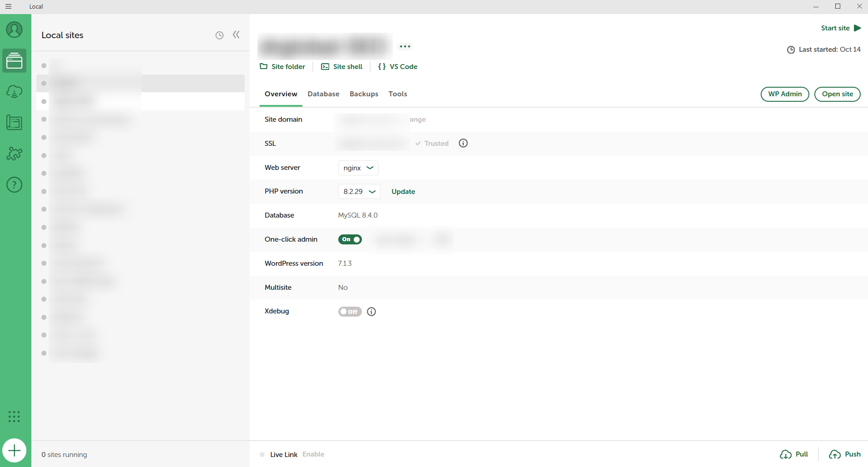Click the Open site button
The image size is (868, 467).
(x=838, y=94)
